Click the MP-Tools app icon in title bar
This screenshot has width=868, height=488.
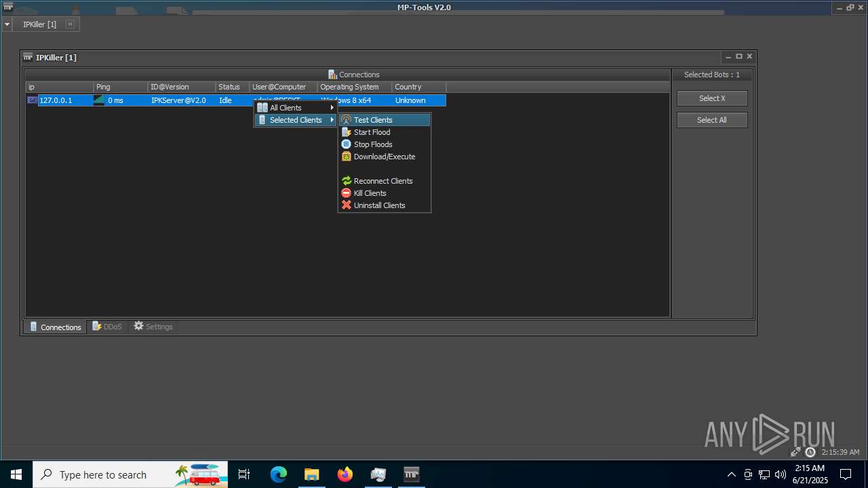(x=7, y=7)
